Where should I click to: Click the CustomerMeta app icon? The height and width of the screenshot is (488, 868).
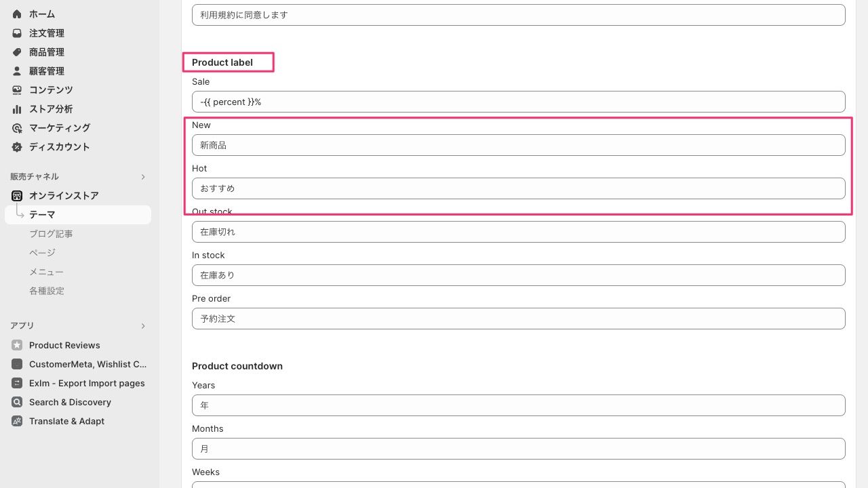pyautogui.click(x=17, y=364)
